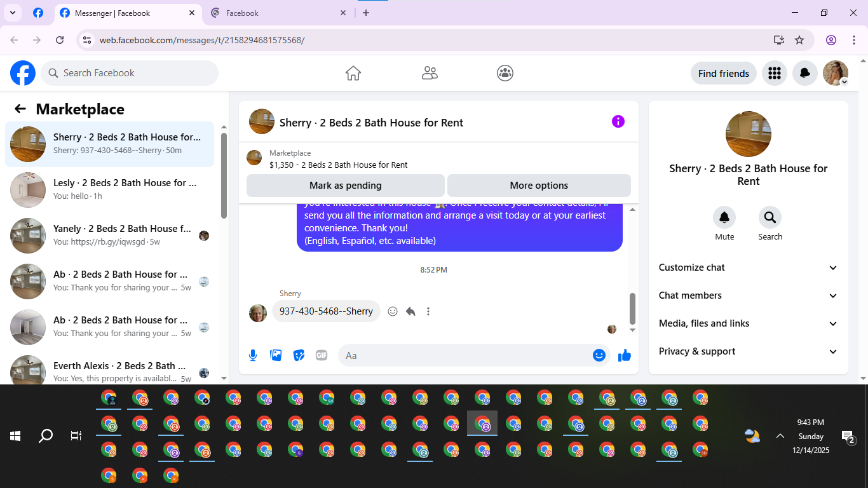Open Windows Start menu
This screenshot has width=868, height=488.
(x=15, y=436)
